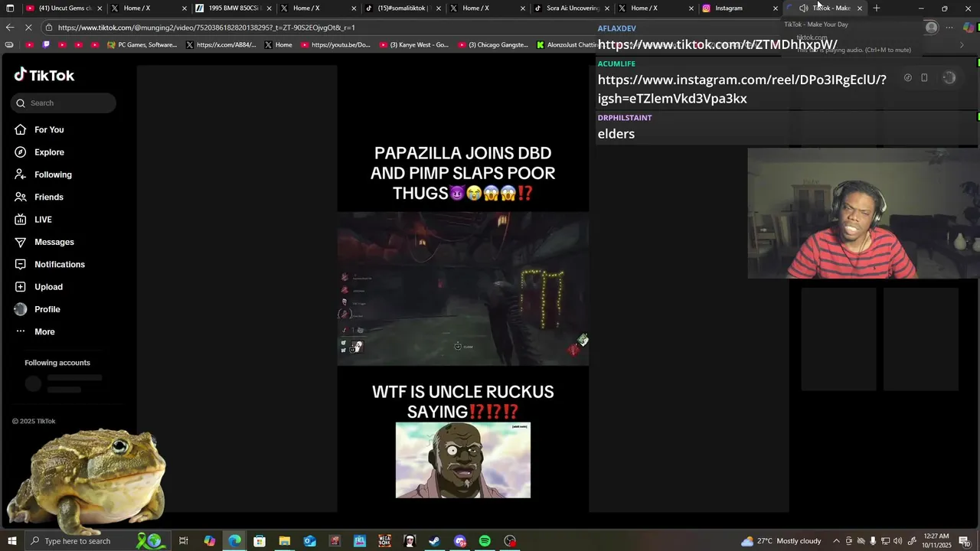Click the ACUMLIFE username in chat
The width and height of the screenshot is (980, 551).
(616, 64)
